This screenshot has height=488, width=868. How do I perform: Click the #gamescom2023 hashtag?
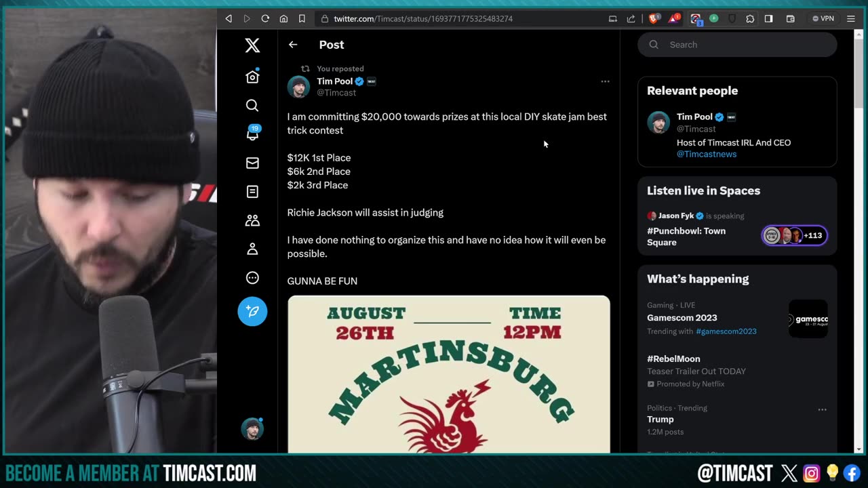click(x=726, y=331)
